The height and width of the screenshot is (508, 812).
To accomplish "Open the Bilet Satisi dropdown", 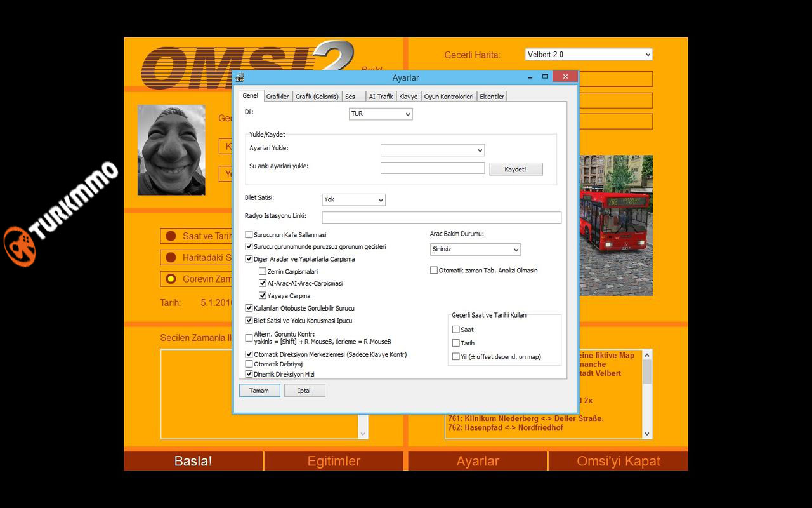I will pyautogui.click(x=353, y=199).
